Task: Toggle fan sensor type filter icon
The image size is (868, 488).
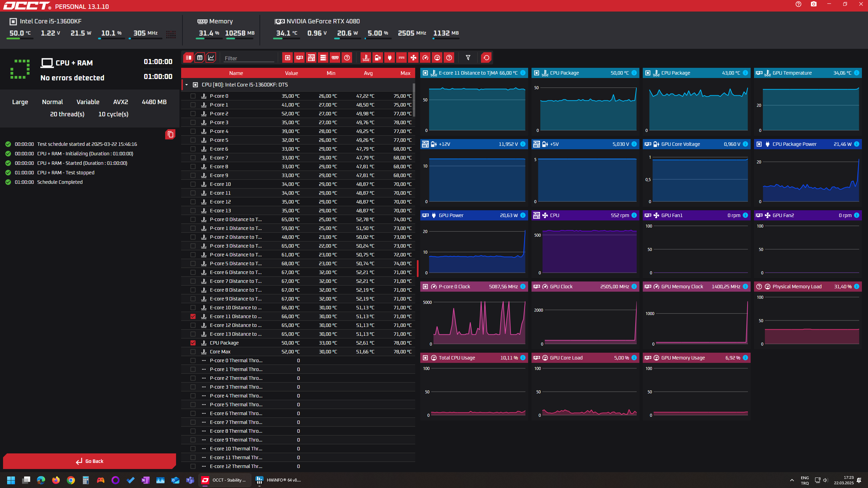Action: point(413,58)
